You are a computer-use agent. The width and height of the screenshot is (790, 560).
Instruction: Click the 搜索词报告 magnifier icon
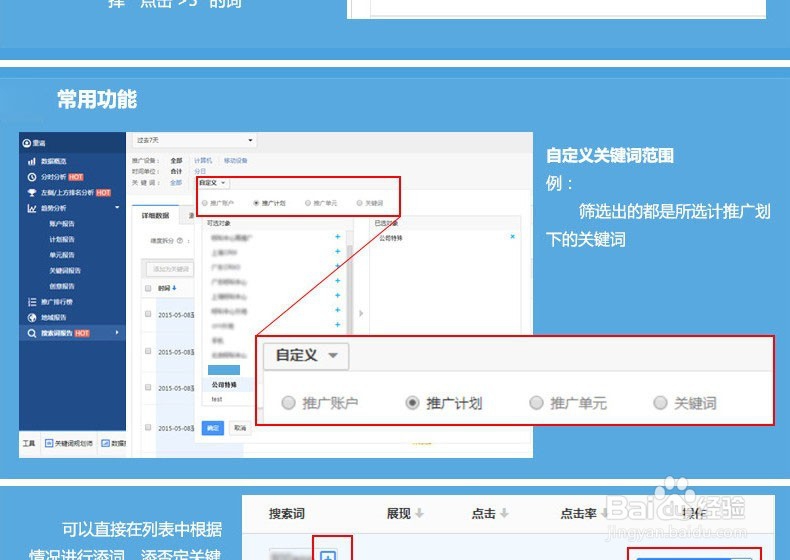[32, 333]
